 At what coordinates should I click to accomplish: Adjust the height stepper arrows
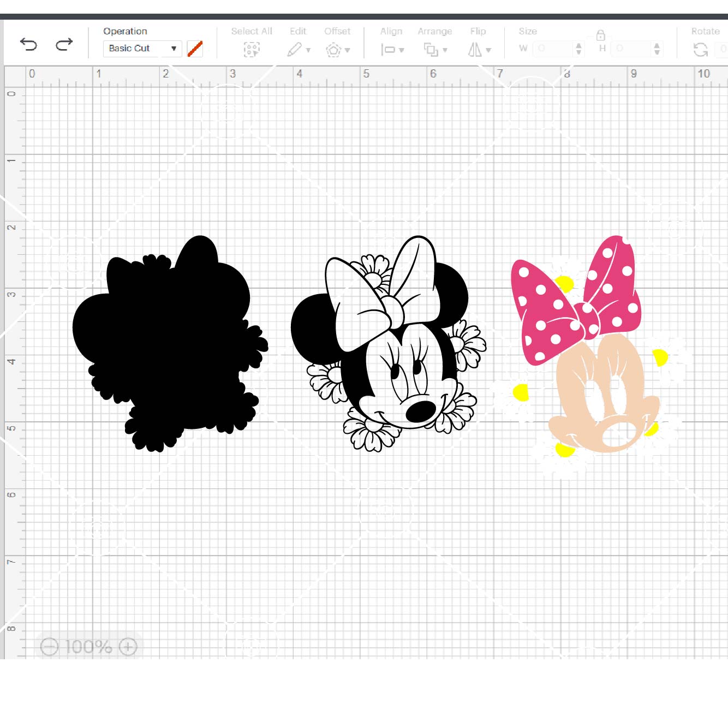pos(657,49)
